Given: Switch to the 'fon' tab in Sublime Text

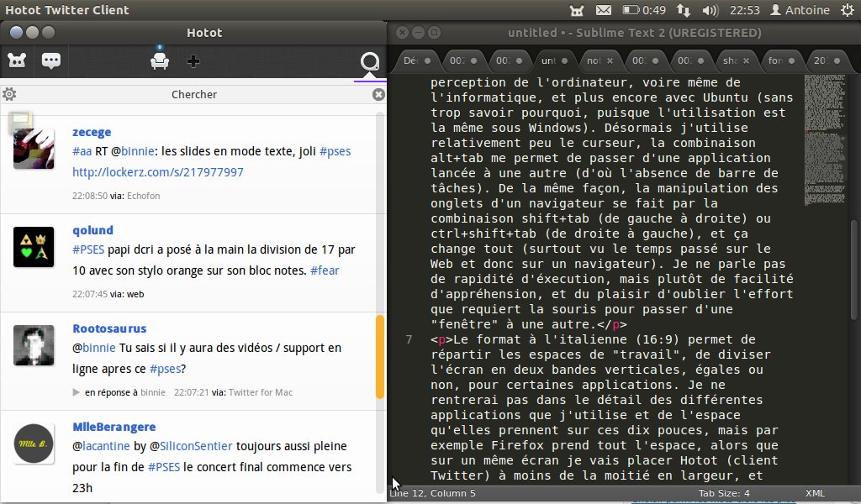Looking at the screenshot, I should 779,60.
